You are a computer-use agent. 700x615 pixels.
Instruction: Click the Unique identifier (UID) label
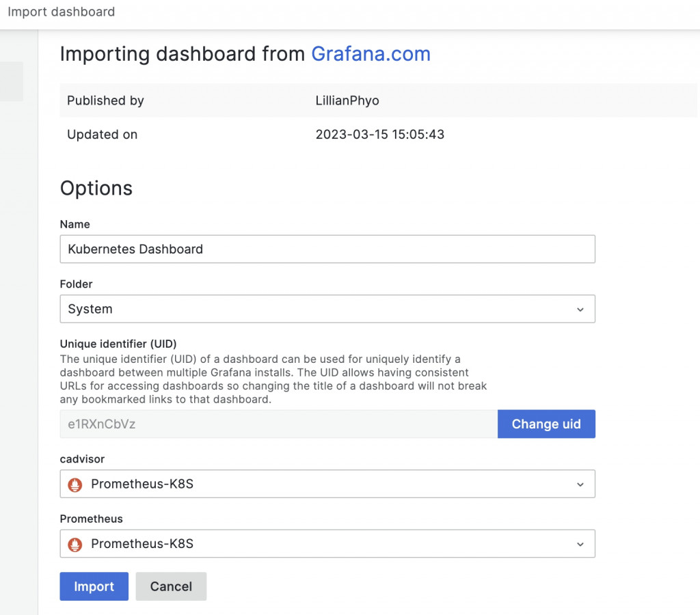click(118, 344)
